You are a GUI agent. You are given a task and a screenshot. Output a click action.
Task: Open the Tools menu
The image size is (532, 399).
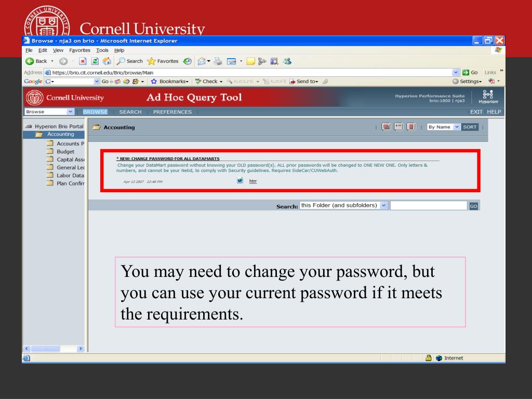click(102, 50)
